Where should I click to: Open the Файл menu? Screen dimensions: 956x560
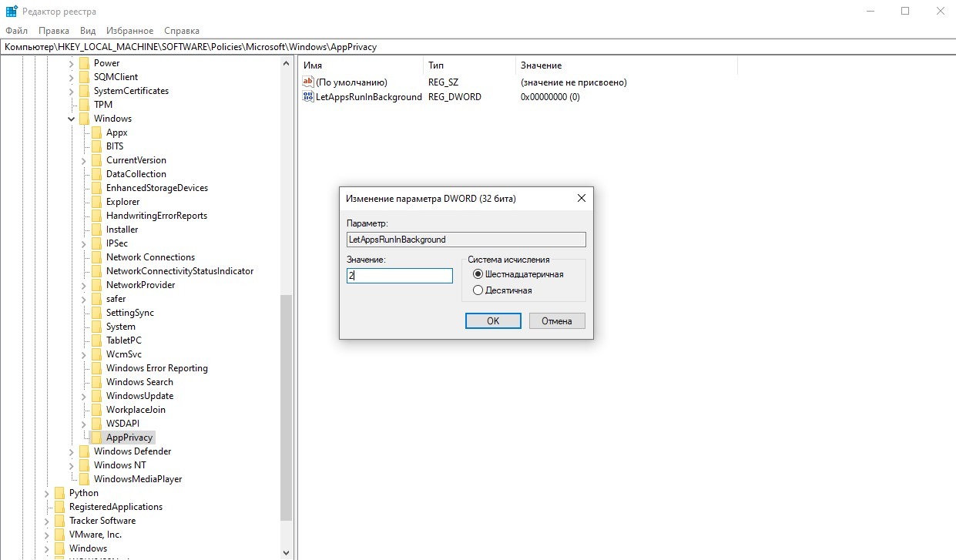click(x=16, y=31)
